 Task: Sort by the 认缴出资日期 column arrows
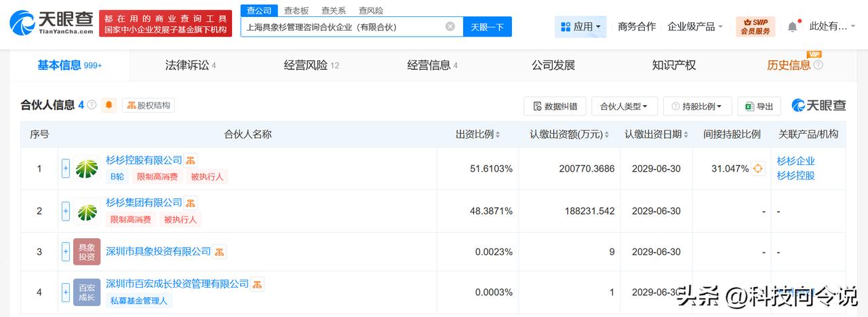687,134
